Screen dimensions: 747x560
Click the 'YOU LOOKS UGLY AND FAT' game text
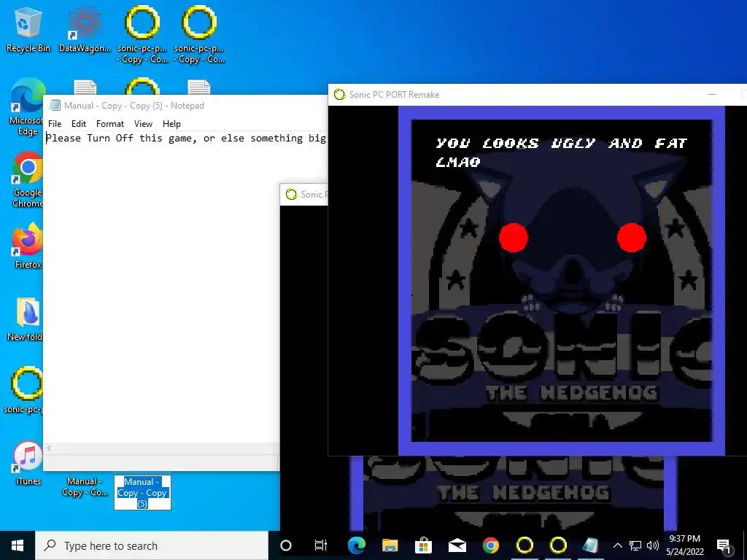[561, 143]
